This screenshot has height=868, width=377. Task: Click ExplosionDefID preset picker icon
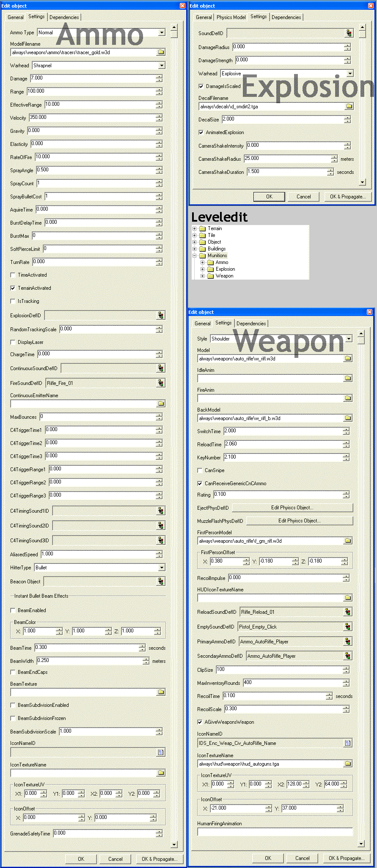(x=161, y=315)
